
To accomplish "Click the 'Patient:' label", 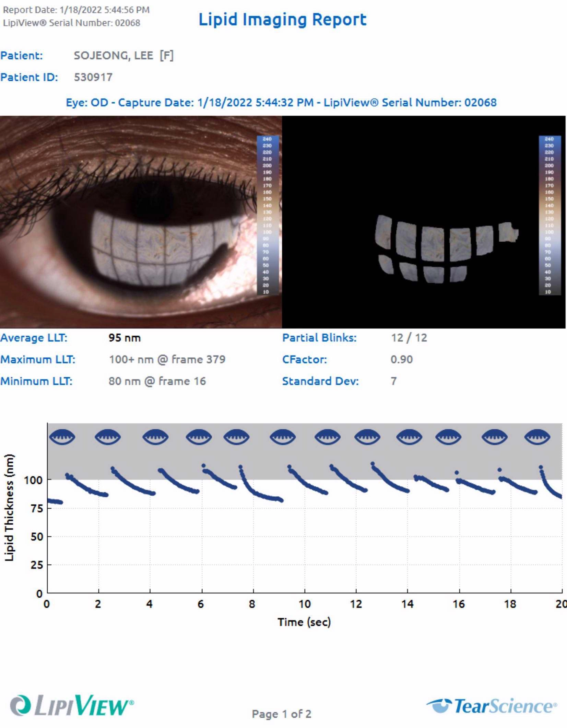I will click(x=22, y=56).
